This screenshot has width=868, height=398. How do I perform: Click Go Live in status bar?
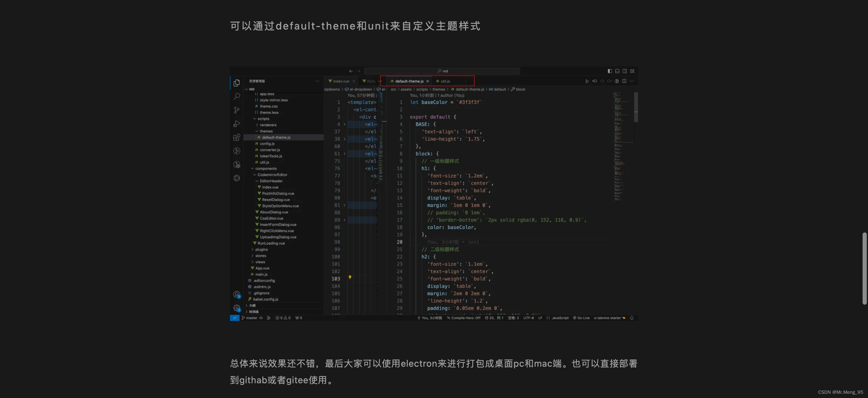581,318
